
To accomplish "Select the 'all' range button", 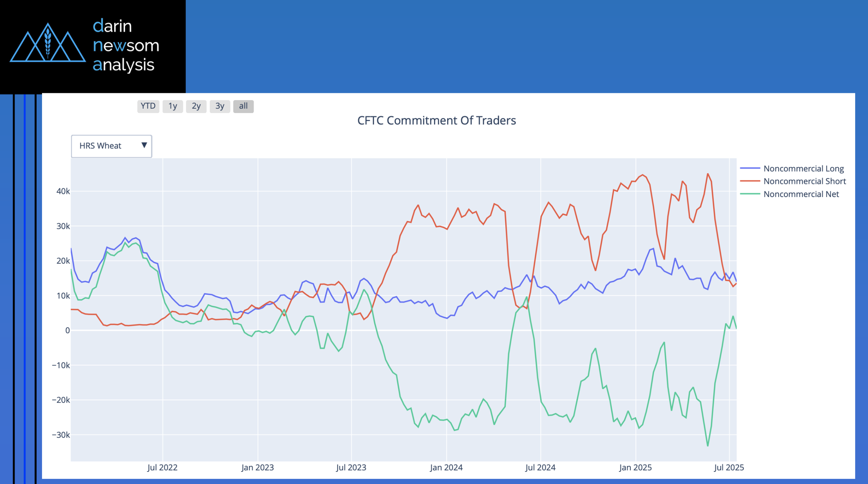I will click(x=243, y=106).
